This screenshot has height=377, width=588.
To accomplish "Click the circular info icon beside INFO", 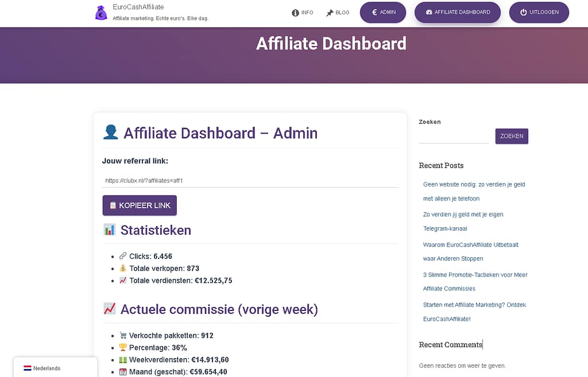I will [x=294, y=12].
